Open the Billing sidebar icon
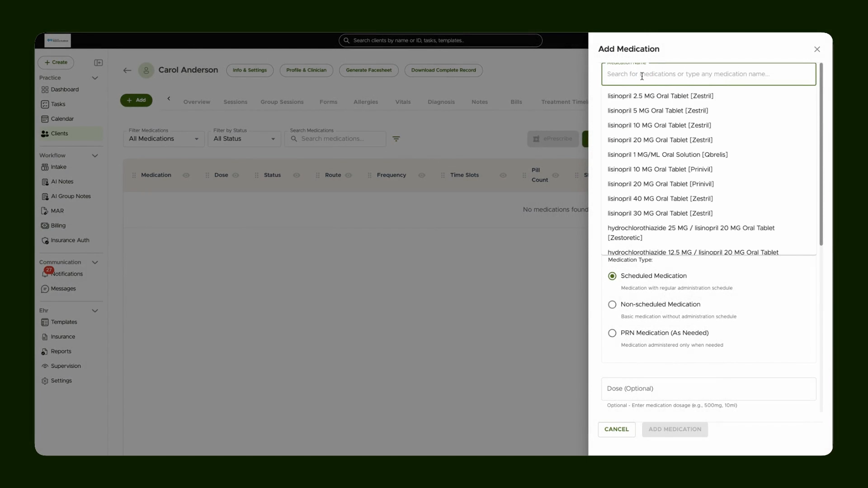This screenshot has height=488, width=868. [45, 225]
